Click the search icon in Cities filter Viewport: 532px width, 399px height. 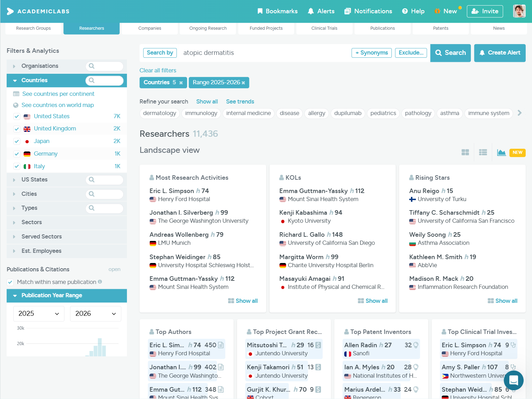[92, 194]
